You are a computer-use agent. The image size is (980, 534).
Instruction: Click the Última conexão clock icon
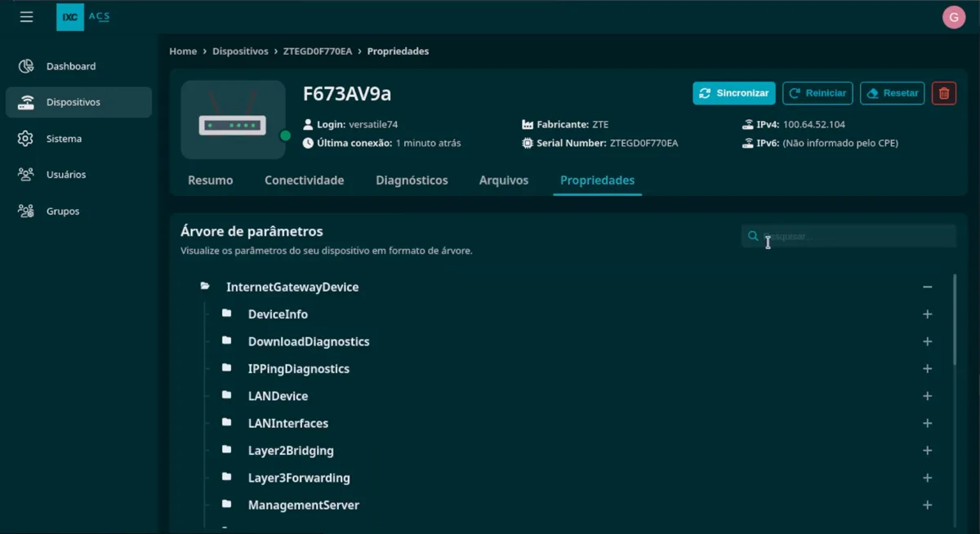tap(308, 143)
